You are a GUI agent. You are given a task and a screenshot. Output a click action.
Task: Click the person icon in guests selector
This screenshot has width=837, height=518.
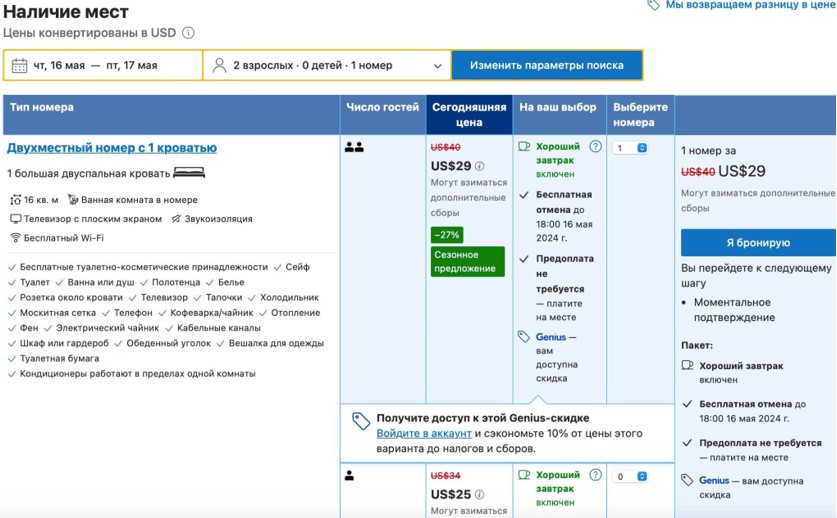[219, 66]
